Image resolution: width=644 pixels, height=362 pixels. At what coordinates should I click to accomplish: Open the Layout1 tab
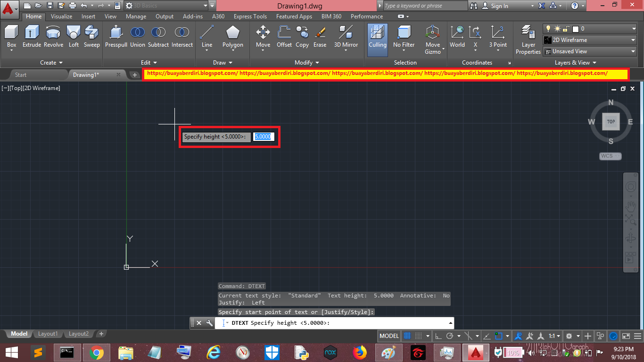click(48, 333)
